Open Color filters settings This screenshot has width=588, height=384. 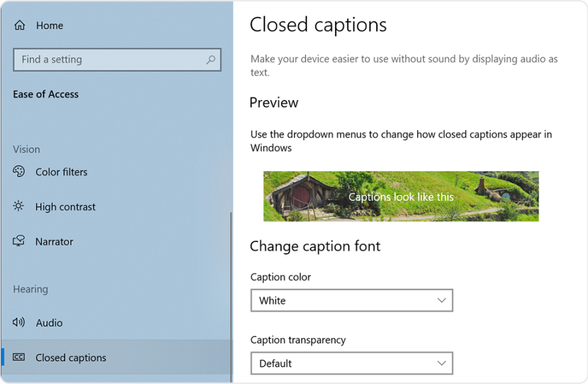tap(61, 171)
